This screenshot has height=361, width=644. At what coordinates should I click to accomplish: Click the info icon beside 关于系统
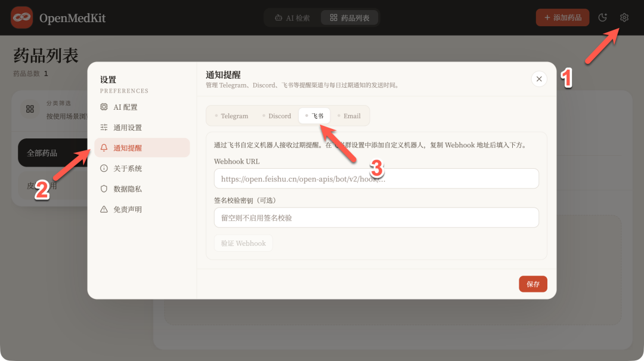[104, 168]
